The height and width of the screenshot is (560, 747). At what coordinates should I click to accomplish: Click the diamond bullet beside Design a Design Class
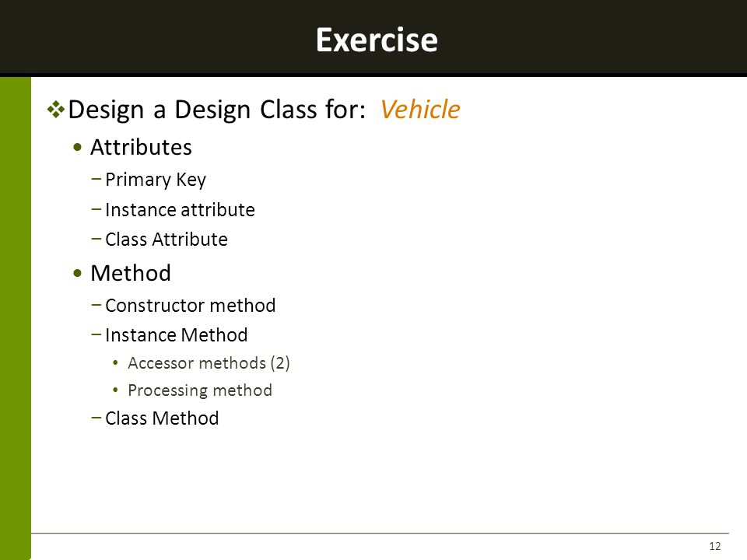click(x=56, y=110)
